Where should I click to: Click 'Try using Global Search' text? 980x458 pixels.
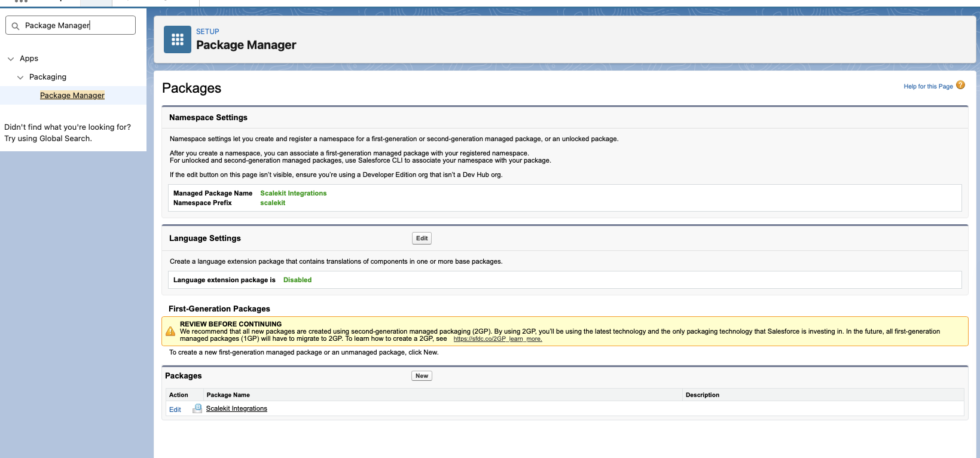click(48, 139)
